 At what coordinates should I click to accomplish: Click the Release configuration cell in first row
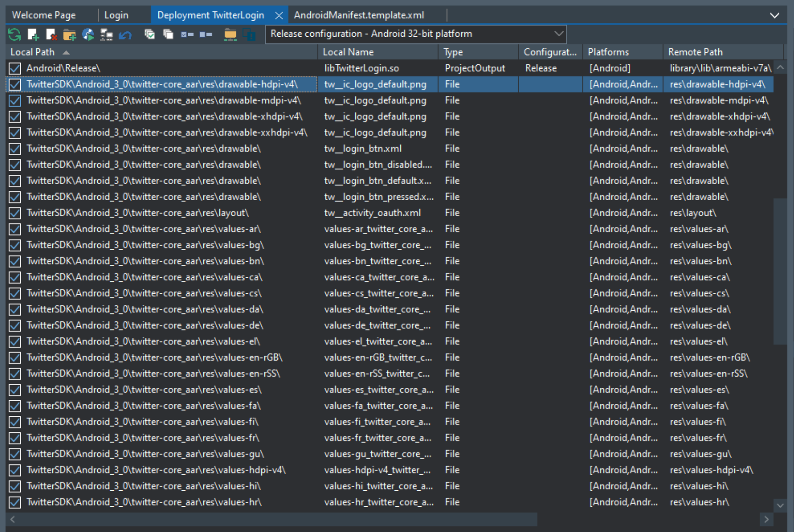[x=541, y=68]
